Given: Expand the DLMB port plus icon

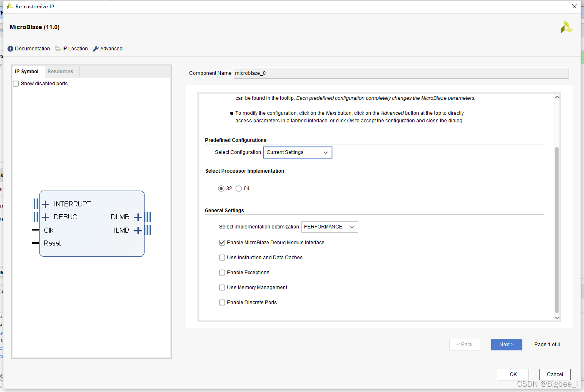Looking at the screenshot, I should 138,217.
